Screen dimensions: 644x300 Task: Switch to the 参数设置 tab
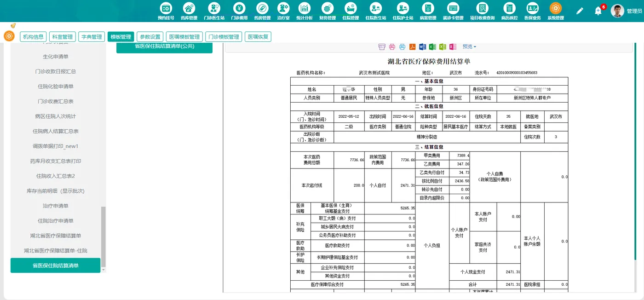point(149,36)
